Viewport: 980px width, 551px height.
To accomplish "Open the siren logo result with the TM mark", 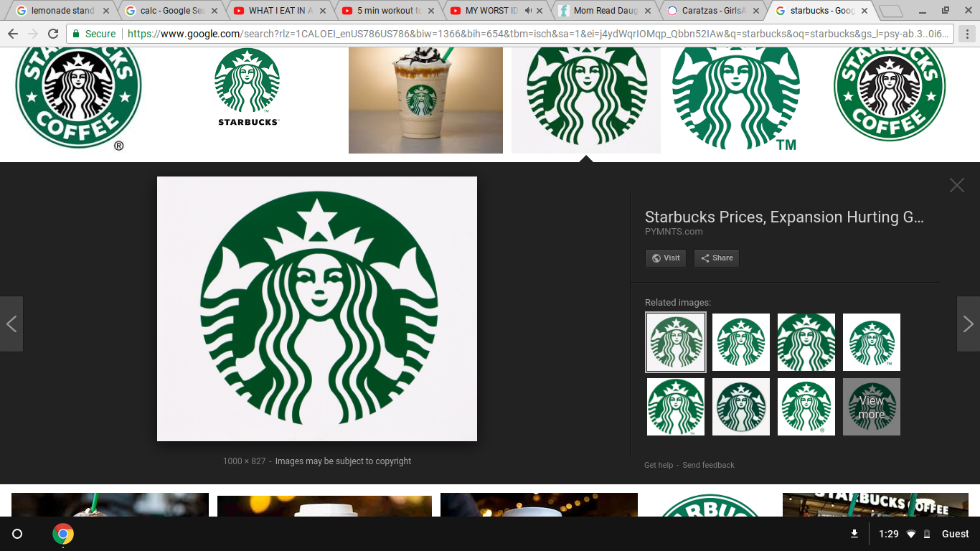I will [x=735, y=100].
